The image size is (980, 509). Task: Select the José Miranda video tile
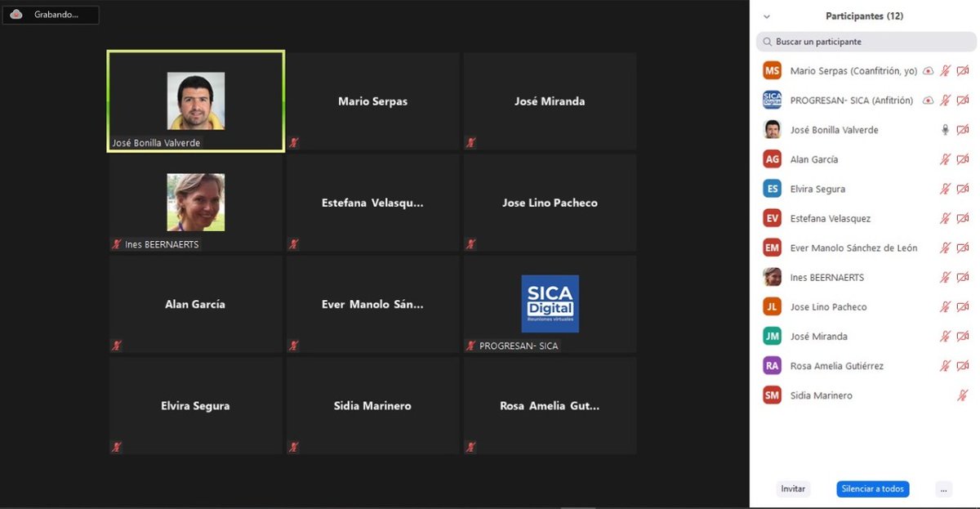point(550,101)
